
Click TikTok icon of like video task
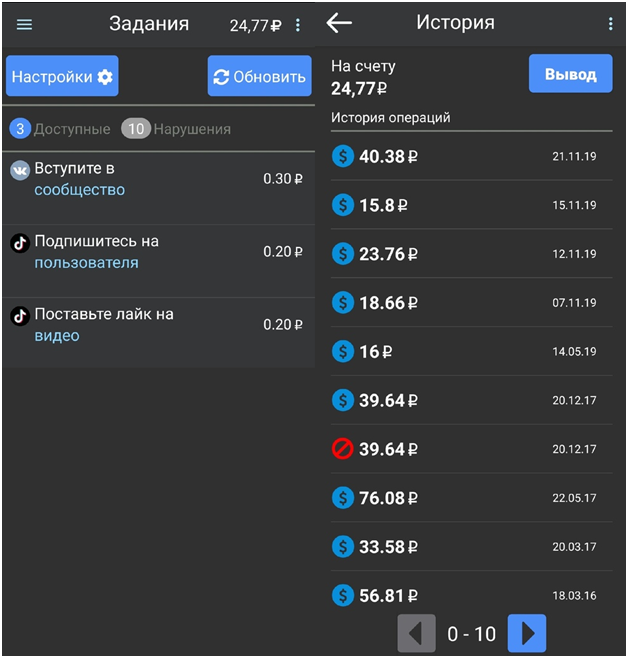(x=20, y=316)
